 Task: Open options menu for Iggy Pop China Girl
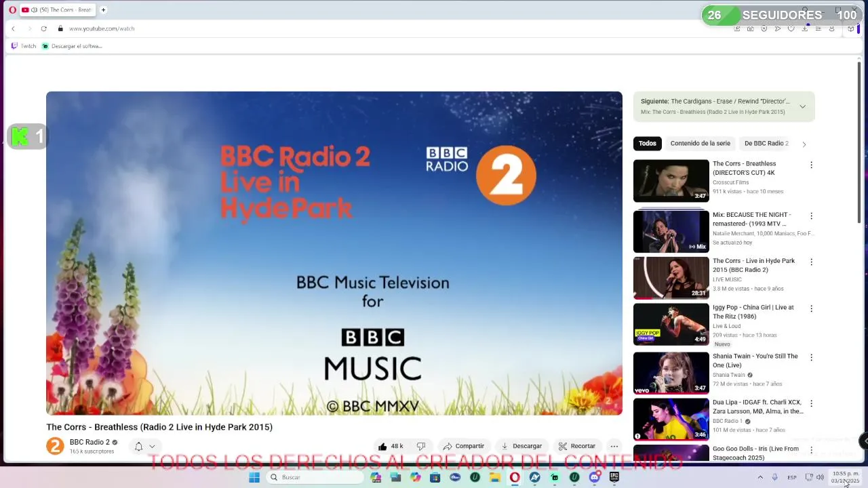tap(811, 308)
